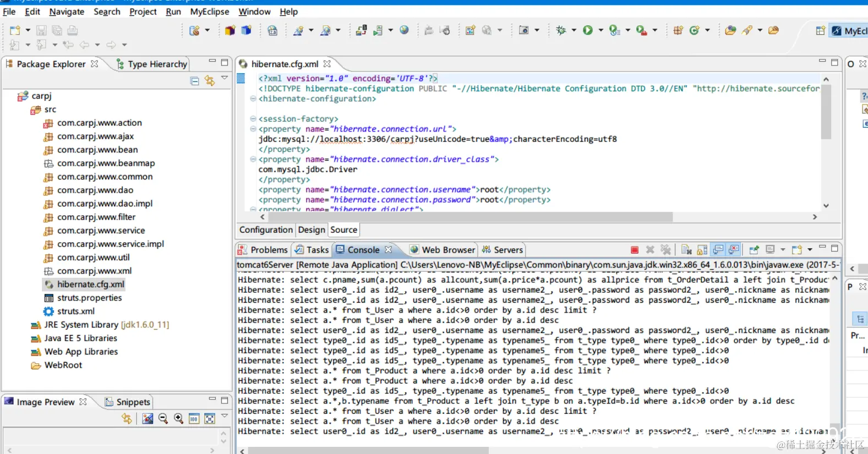Switch to the Web Browser tab

pyautogui.click(x=443, y=250)
